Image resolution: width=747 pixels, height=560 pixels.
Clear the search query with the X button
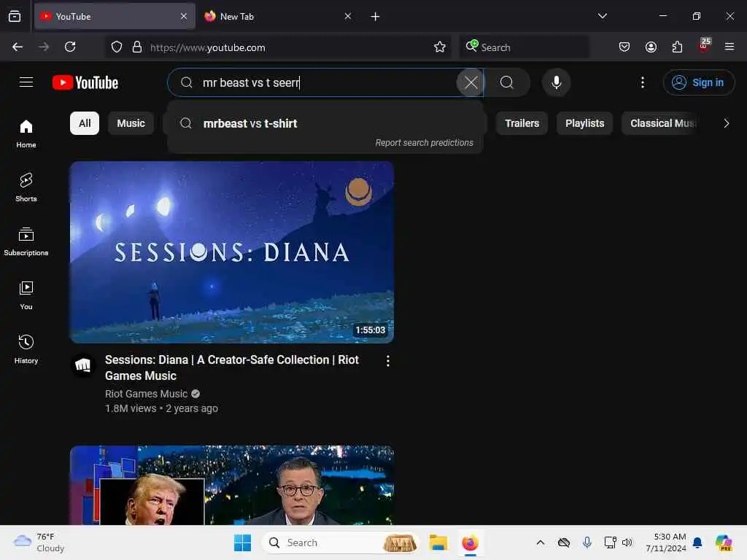pyautogui.click(x=471, y=82)
